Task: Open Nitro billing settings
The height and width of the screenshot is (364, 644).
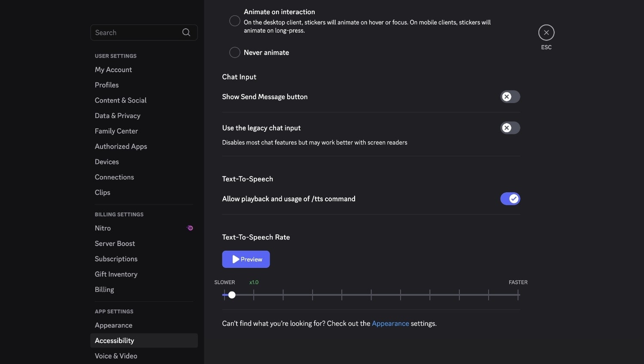Action: point(103,228)
